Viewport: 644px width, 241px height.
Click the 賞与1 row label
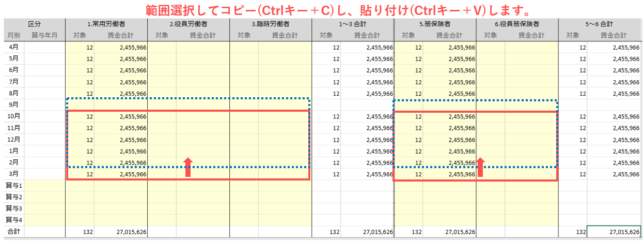[x=14, y=186]
